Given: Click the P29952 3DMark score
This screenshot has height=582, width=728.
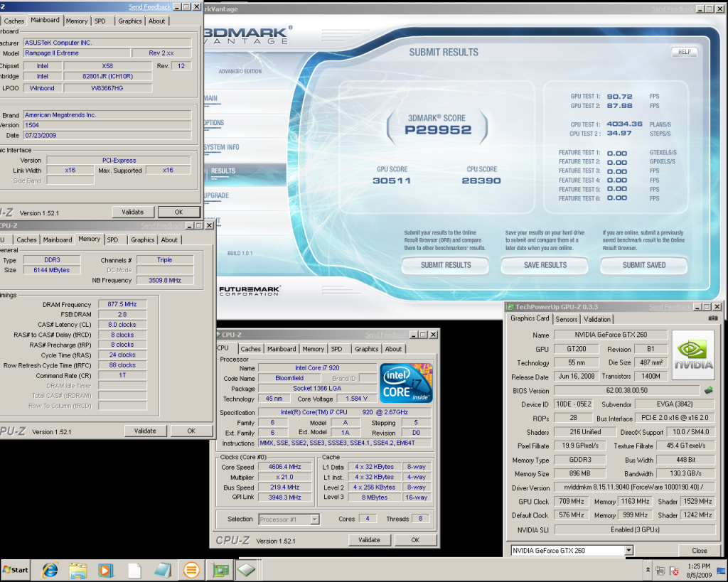Looking at the screenshot, I should (438, 130).
